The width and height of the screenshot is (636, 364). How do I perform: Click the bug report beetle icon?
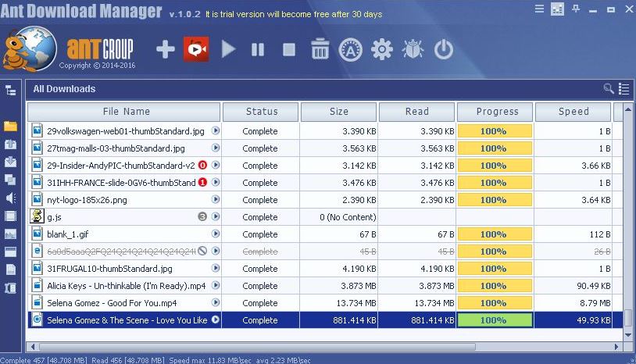[x=413, y=50]
